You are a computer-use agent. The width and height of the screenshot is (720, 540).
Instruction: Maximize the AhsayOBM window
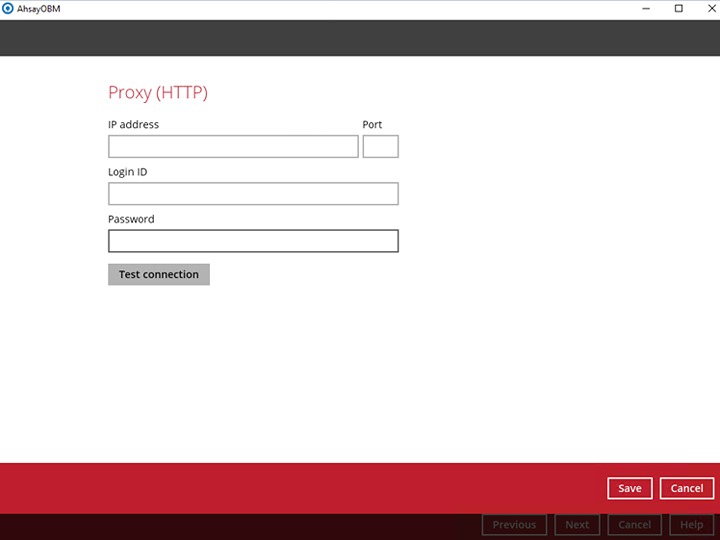coord(679,9)
